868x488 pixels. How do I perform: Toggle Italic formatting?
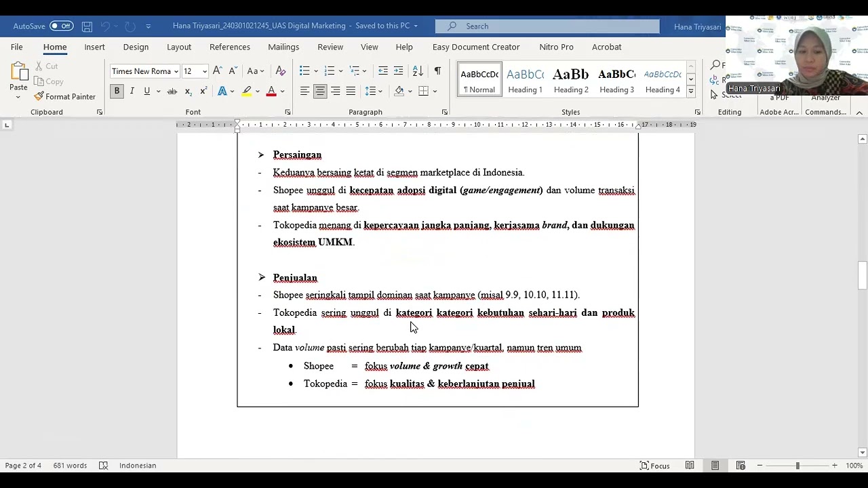pyautogui.click(x=132, y=91)
